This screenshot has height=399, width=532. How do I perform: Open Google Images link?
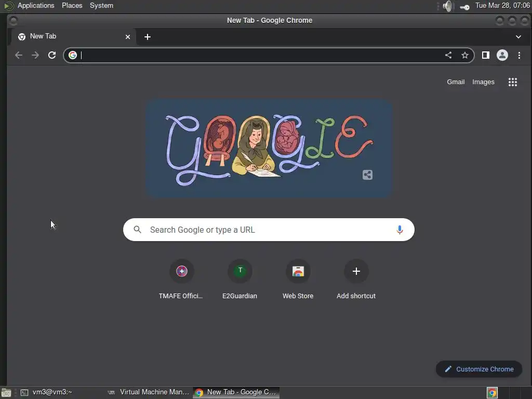tap(483, 82)
